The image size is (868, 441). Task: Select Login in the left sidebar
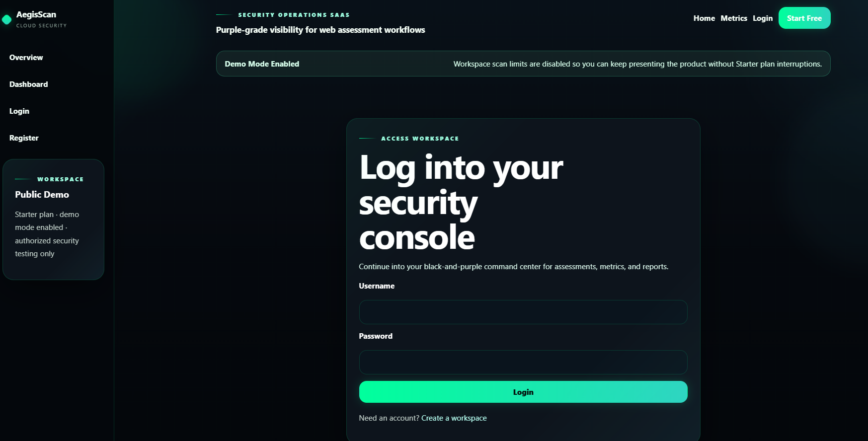pyautogui.click(x=19, y=111)
